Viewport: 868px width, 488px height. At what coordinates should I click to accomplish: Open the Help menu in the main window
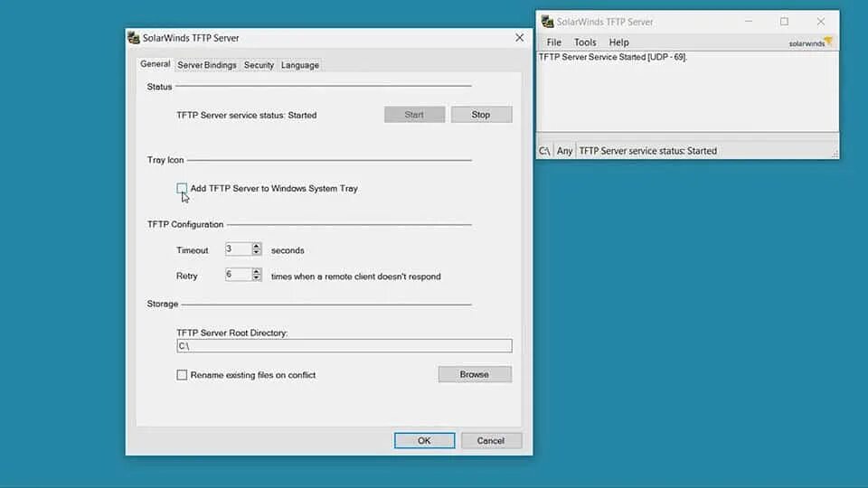(x=618, y=42)
